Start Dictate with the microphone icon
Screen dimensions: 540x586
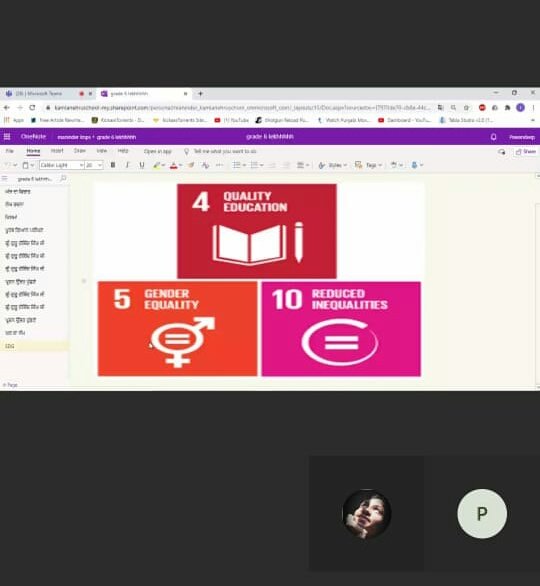(414, 165)
